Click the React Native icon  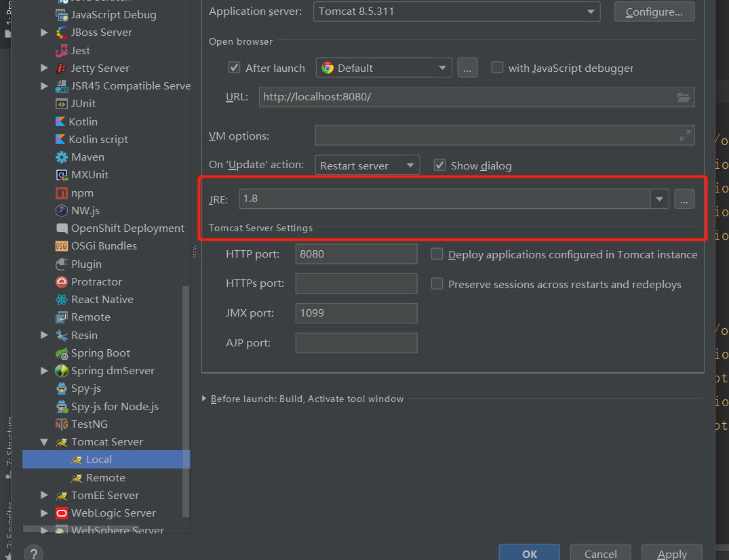tap(61, 300)
